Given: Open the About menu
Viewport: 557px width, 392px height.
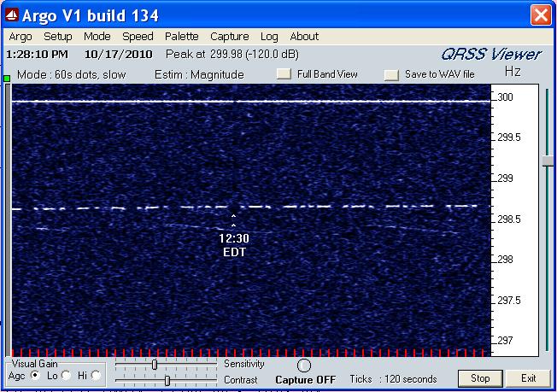Looking at the screenshot, I should 304,36.
